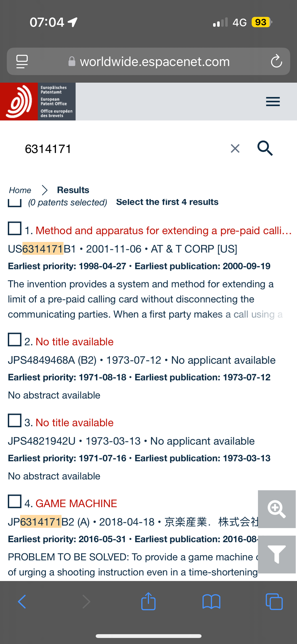Tick checkbox for result 4 GAME MACHINE

point(15,501)
